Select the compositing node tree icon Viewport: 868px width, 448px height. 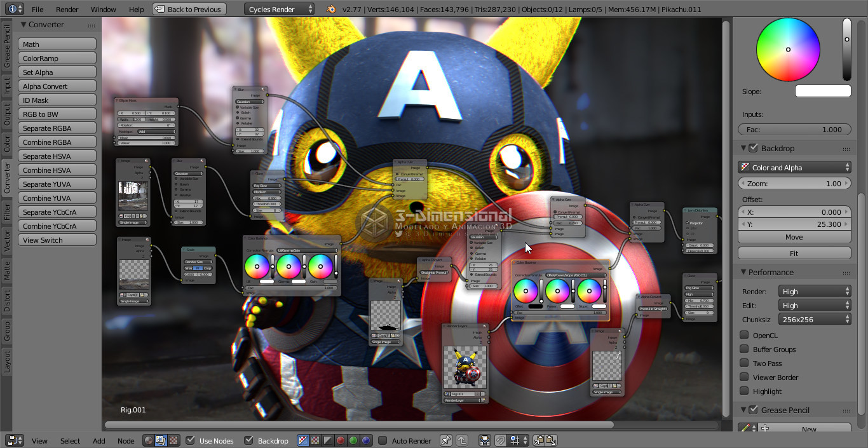[x=161, y=440]
